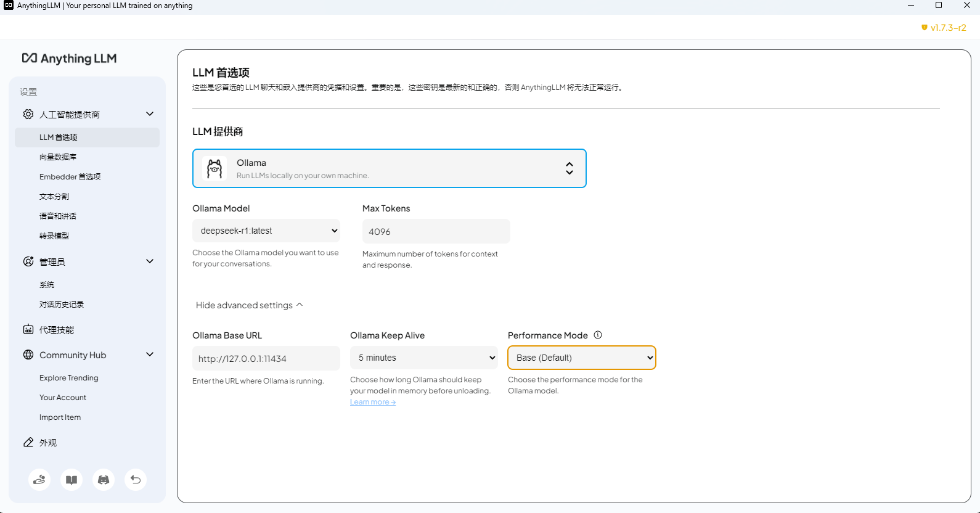This screenshot has height=513, width=980.
Task: Click the robot icon next to 代理技能
Action: [28, 329]
